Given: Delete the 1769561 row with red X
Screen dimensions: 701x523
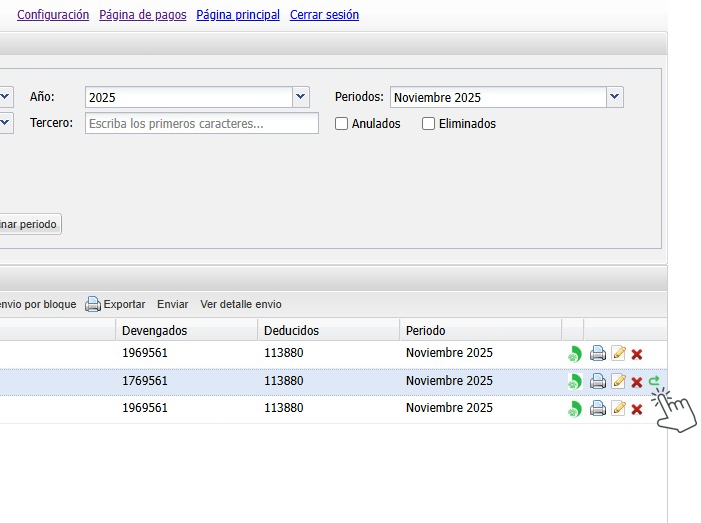Looking at the screenshot, I should coord(637,382).
